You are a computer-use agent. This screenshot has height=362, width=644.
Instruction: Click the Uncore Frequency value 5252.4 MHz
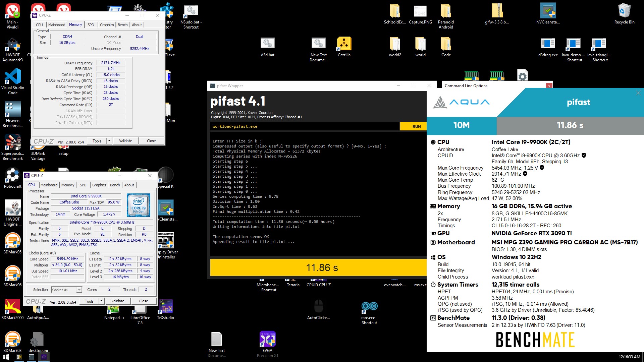140,49
